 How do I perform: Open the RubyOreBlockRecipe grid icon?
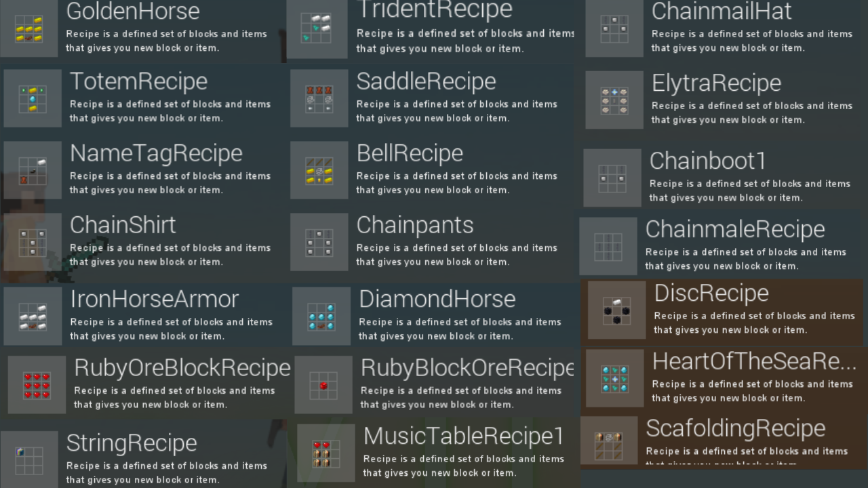click(x=37, y=384)
